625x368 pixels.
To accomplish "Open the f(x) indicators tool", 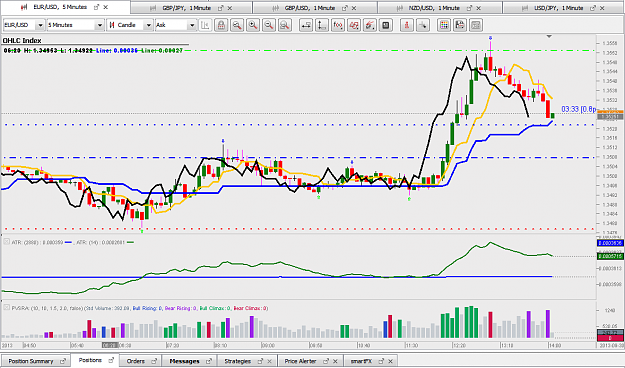I will coord(338,25).
